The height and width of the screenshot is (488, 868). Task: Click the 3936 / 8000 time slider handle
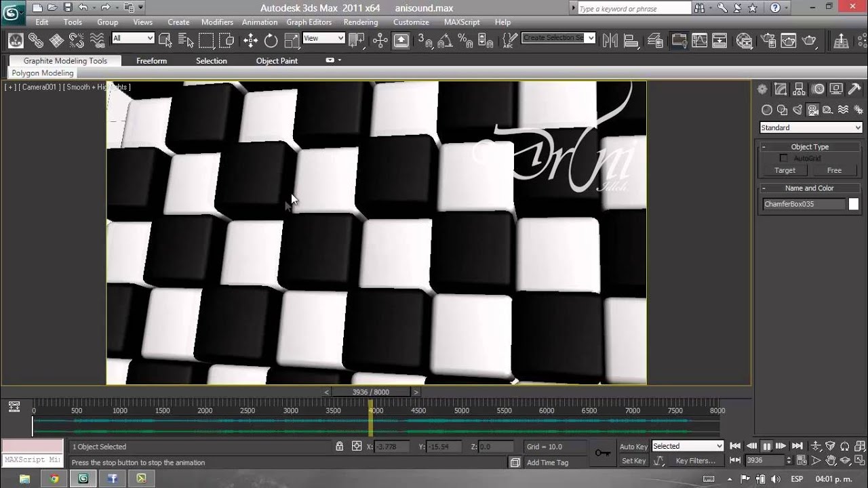click(371, 392)
